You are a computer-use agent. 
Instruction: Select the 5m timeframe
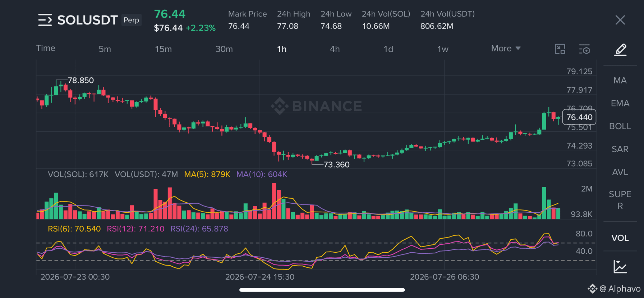tap(105, 49)
